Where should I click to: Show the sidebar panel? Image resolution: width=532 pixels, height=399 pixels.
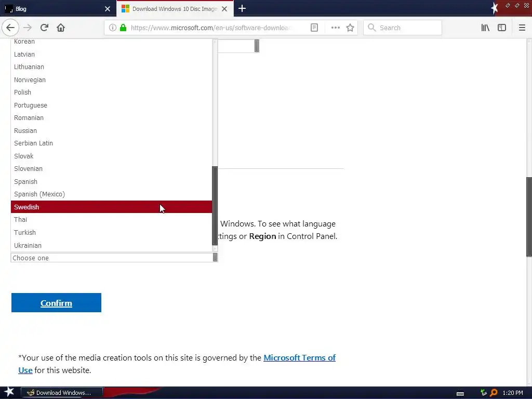pyautogui.click(x=502, y=28)
